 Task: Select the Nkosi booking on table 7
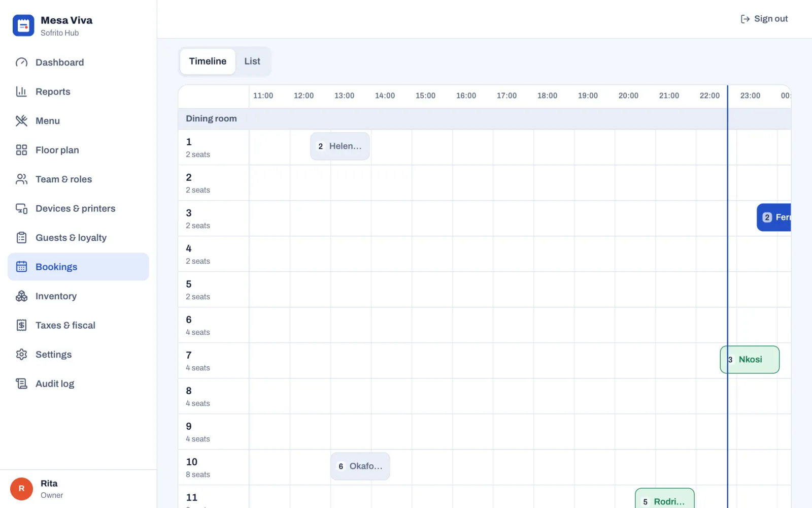pyautogui.click(x=750, y=360)
